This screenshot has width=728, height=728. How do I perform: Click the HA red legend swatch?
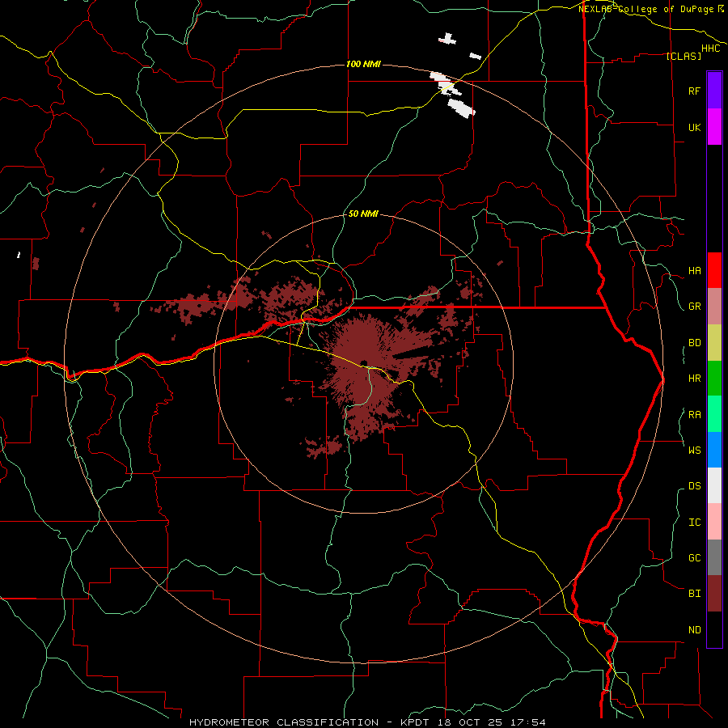click(714, 270)
